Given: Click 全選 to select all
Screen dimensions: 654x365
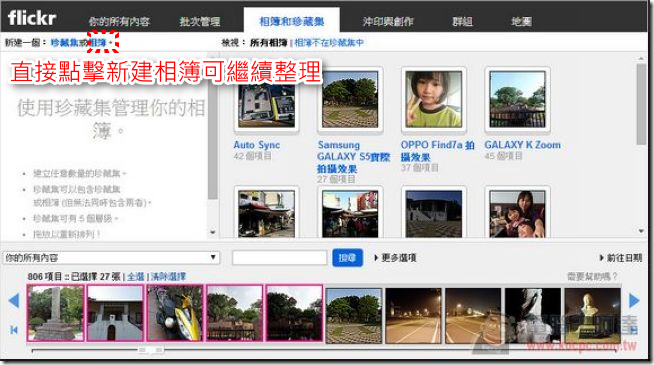Looking at the screenshot, I should (136, 277).
